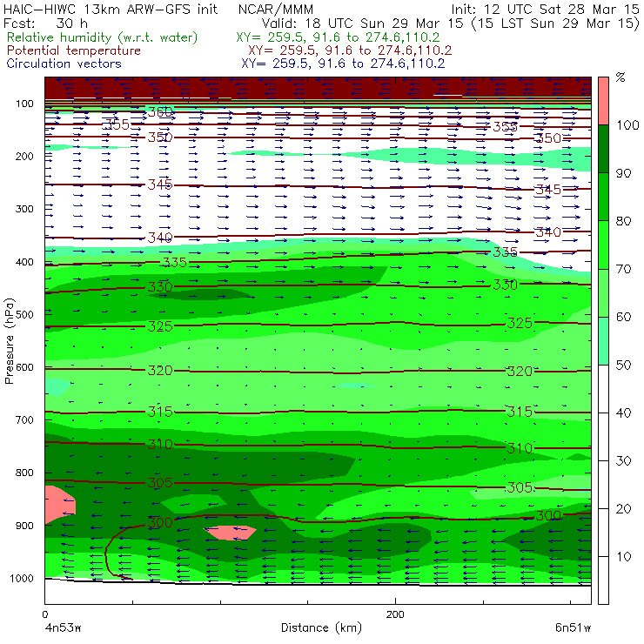Click the '%' unit label above the colorbar

tap(621, 77)
